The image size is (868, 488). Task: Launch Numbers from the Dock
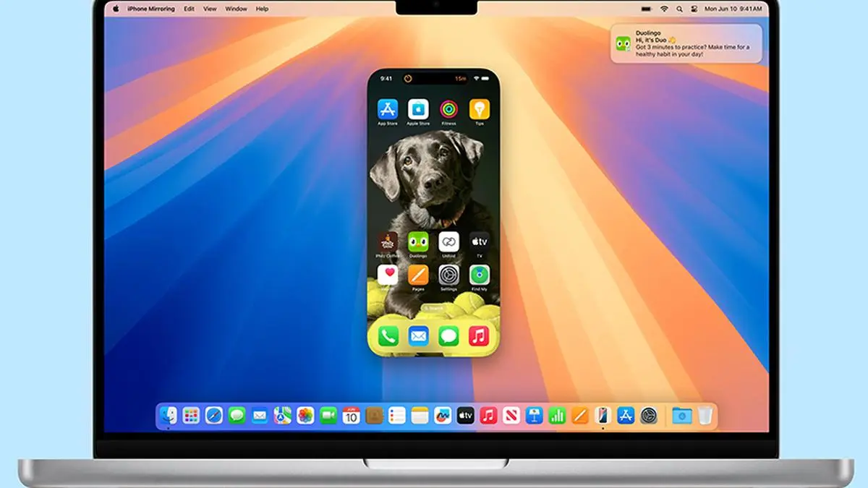(x=557, y=415)
